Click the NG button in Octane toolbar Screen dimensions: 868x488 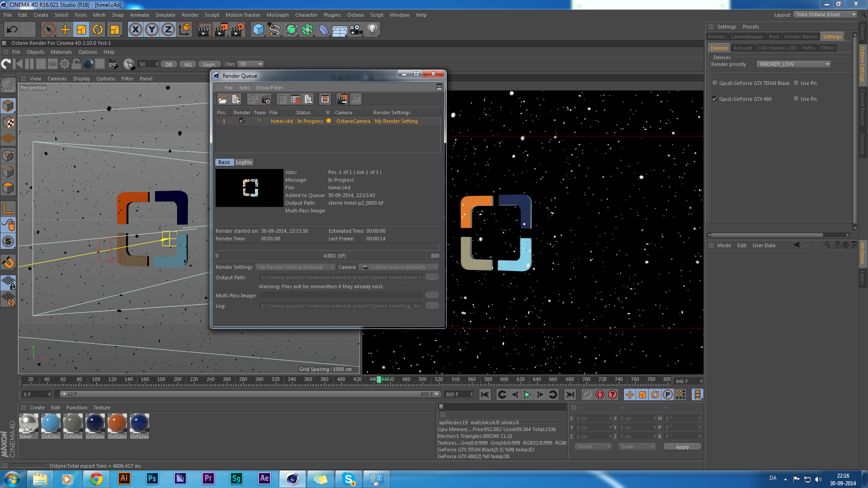pyautogui.click(x=188, y=64)
